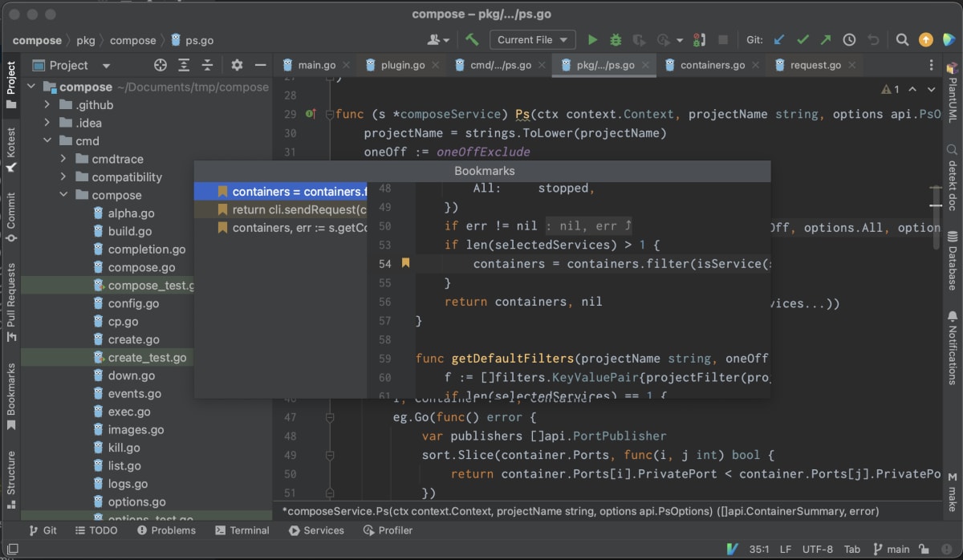
Task: Update project with blue Git arrow
Action: (779, 39)
